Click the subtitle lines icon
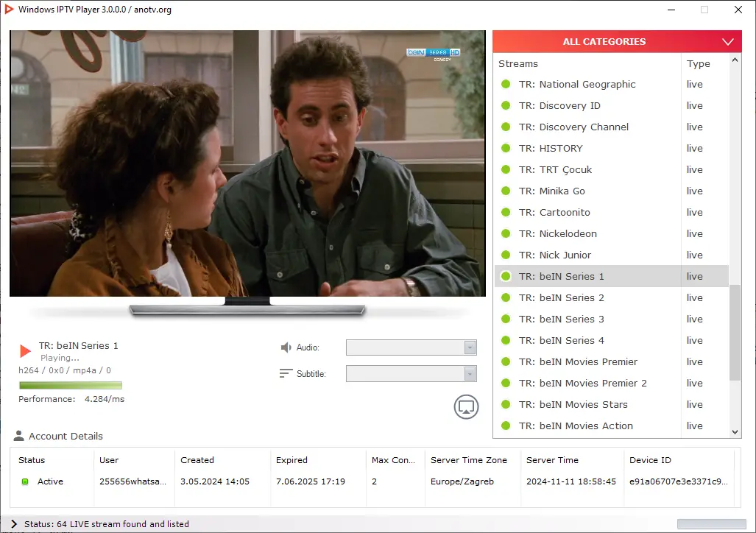 286,374
